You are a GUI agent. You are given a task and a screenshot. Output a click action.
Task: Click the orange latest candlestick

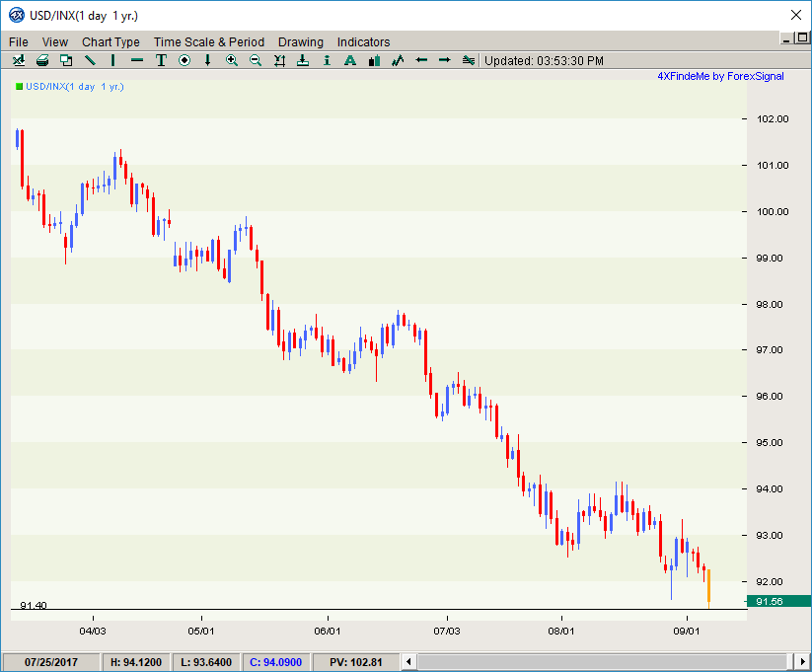(x=708, y=587)
